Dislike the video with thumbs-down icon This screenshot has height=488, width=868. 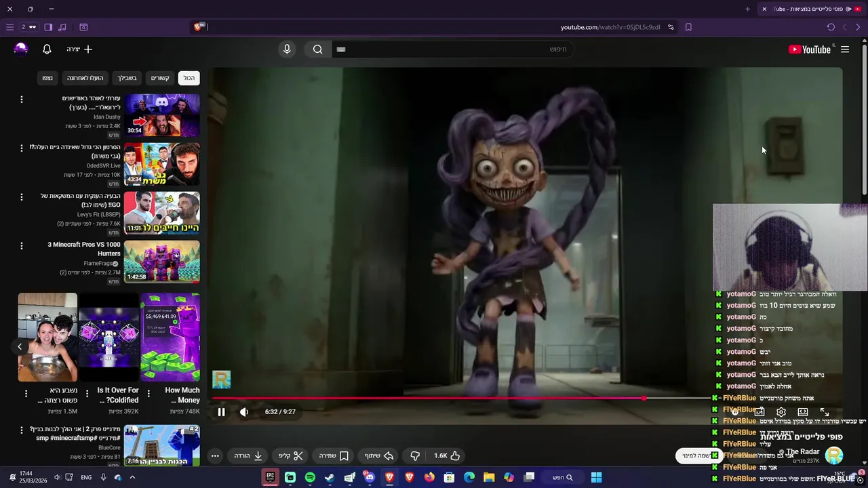415,455
